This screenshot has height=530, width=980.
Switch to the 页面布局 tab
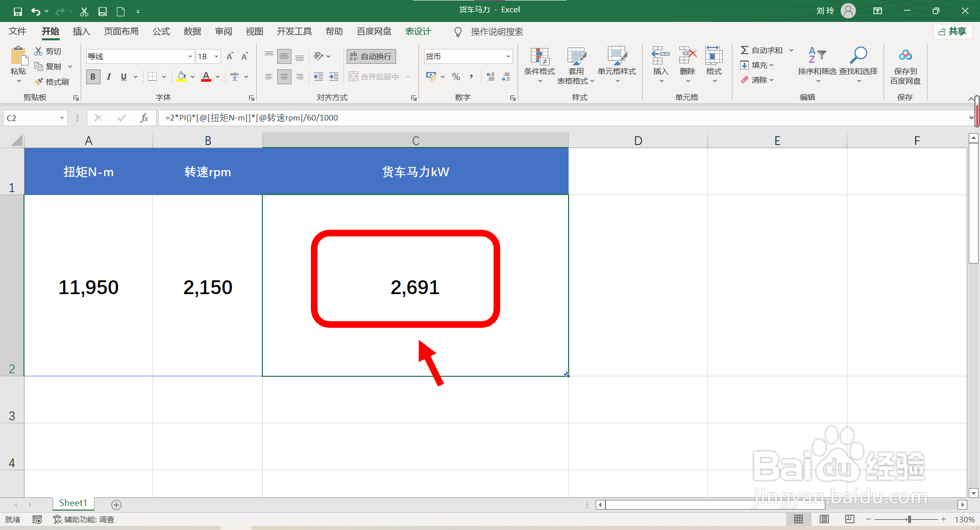point(121,32)
